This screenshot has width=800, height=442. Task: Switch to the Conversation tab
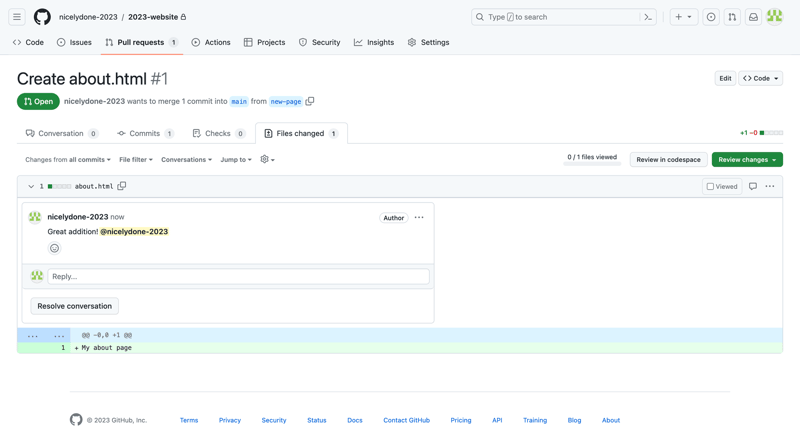pos(61,133)
